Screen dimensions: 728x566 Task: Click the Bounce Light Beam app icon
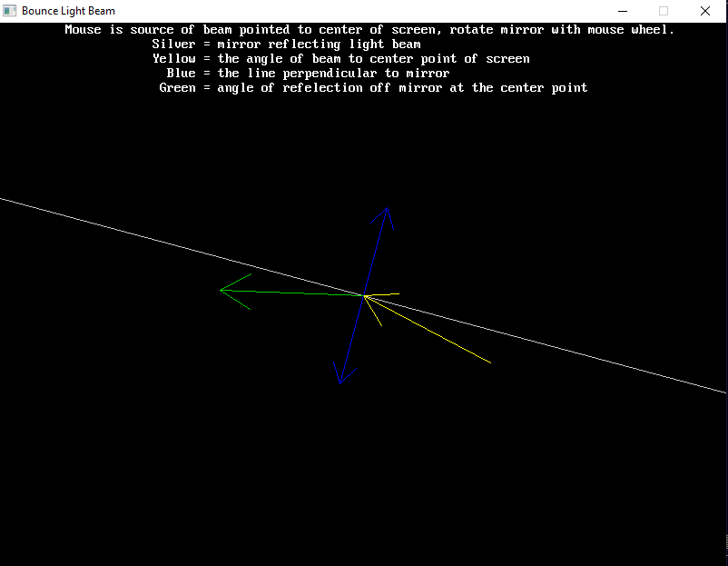point(9,11)
